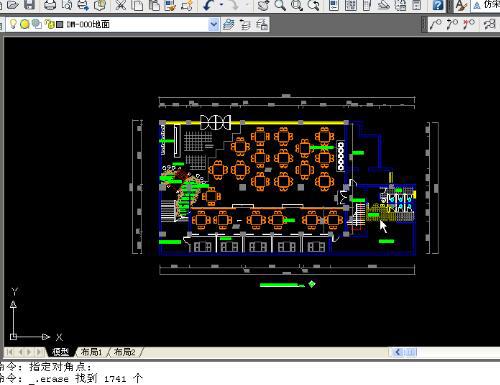
Task: Activate the Pan realtime hand tool
Action: pos(263,5)
